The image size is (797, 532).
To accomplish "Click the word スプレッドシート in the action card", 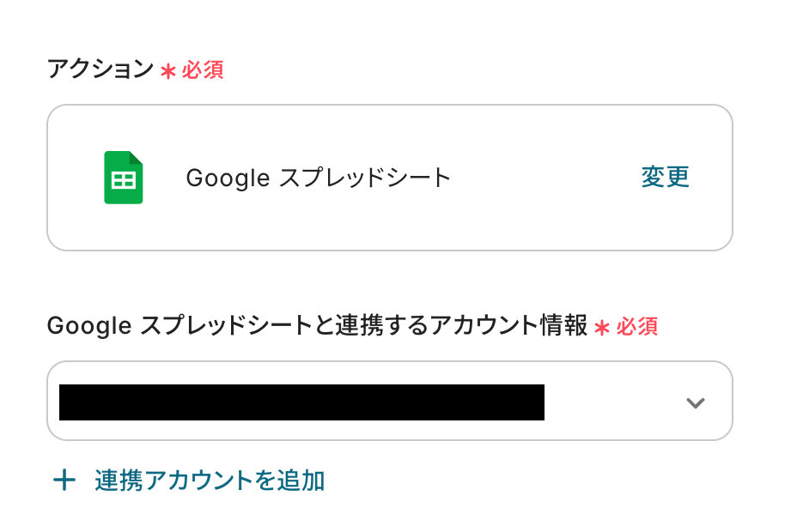I will [366, 178].
